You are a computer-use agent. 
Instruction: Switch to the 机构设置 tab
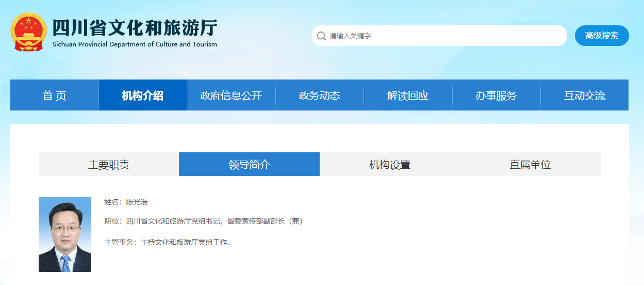390,164
